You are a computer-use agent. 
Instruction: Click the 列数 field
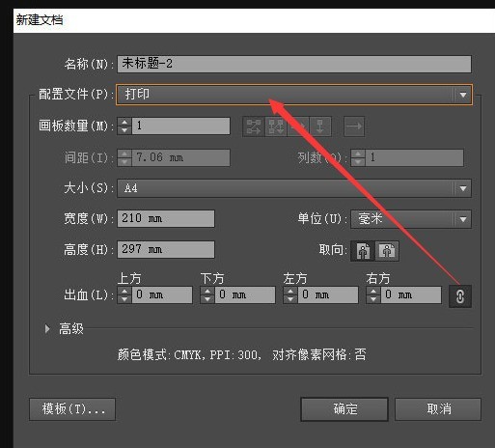pyautogui.click(x=414, y=157)
